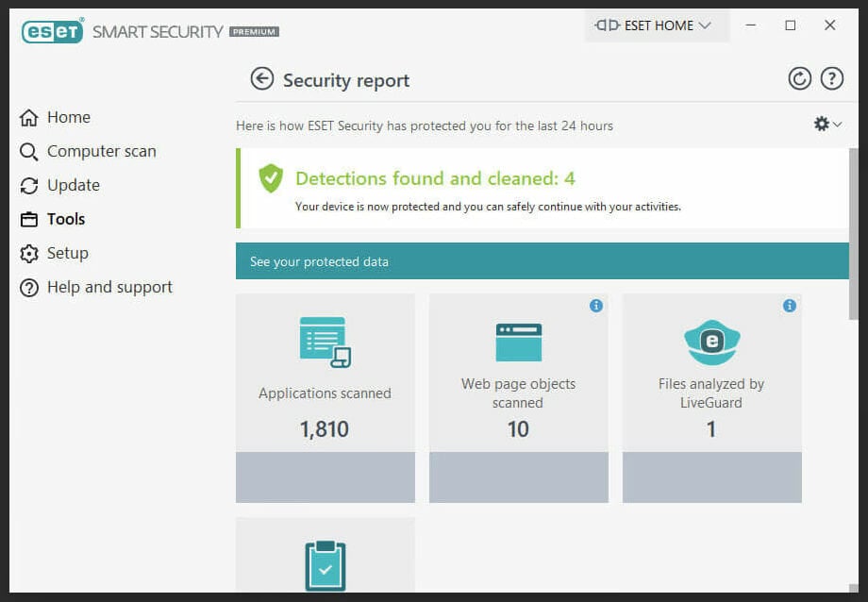Image resolution: width=868 pixels, height=602 pixels.
Task: Click the Applications scanned icon
Action: click(325, 342)
